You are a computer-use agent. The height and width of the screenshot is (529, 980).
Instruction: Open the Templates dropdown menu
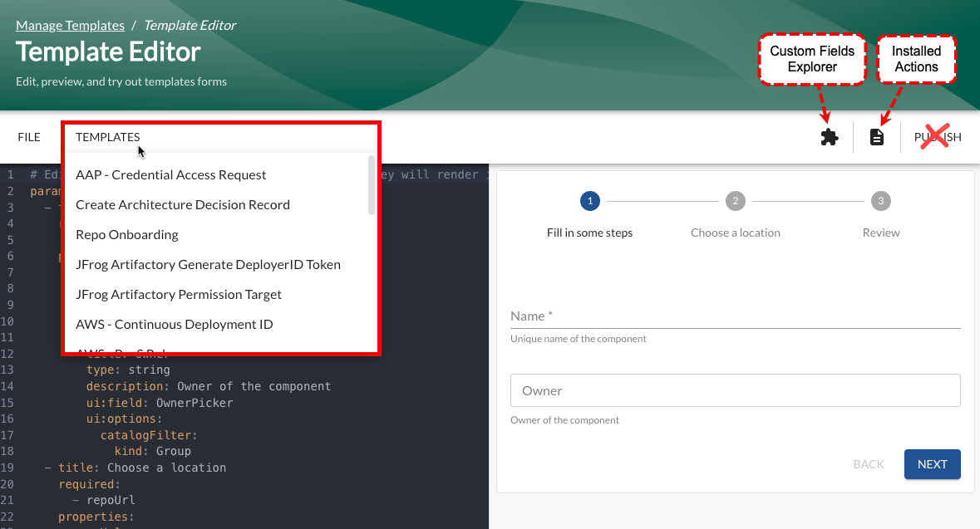107,137
